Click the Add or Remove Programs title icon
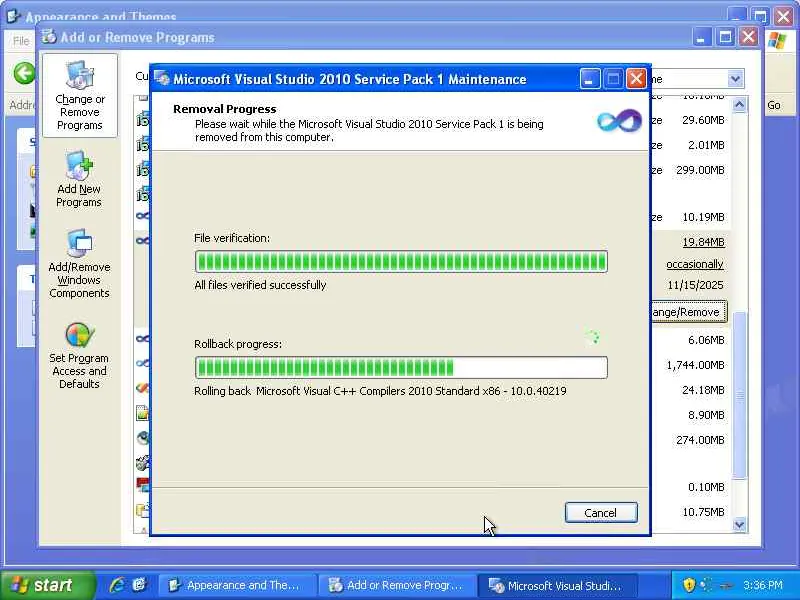This screenshot has height=600, width=800. (49, 37)
